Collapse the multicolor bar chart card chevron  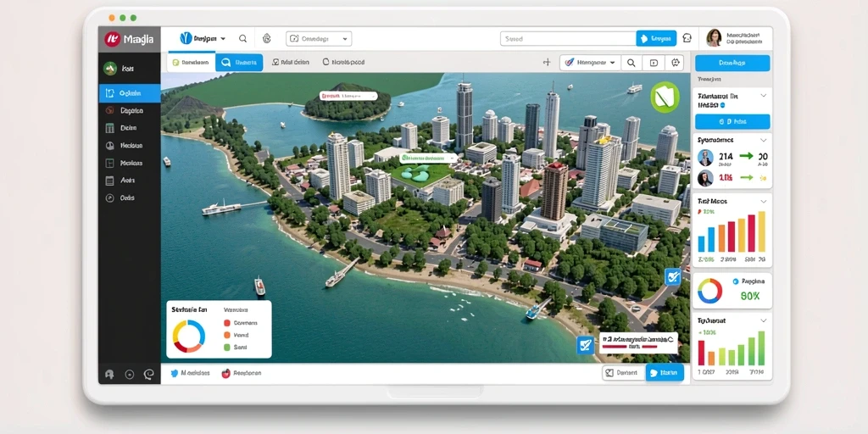pyautogui.click(x=764, y=201)
